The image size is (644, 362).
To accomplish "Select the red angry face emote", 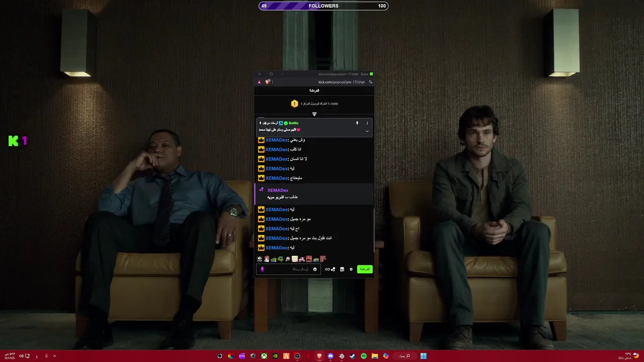I will pos(309,259).
